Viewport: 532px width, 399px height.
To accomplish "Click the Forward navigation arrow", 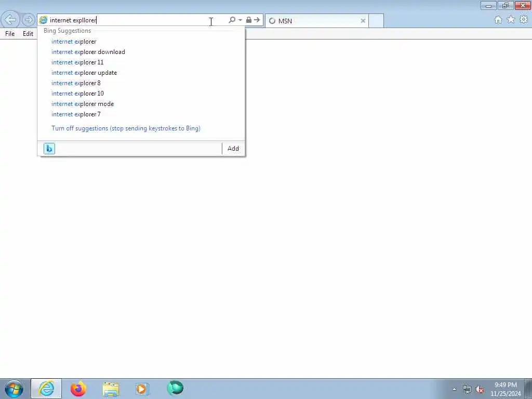I will [x=29, y=20].
